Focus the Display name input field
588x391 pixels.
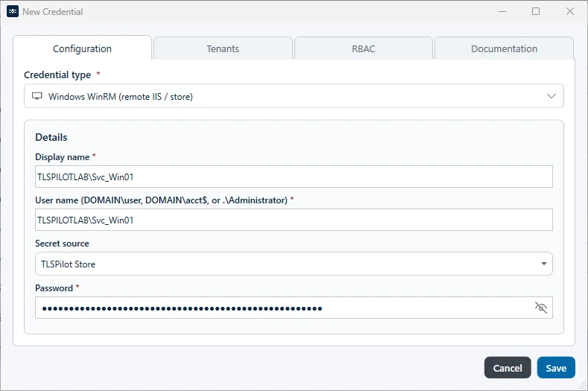coord(294,177)
